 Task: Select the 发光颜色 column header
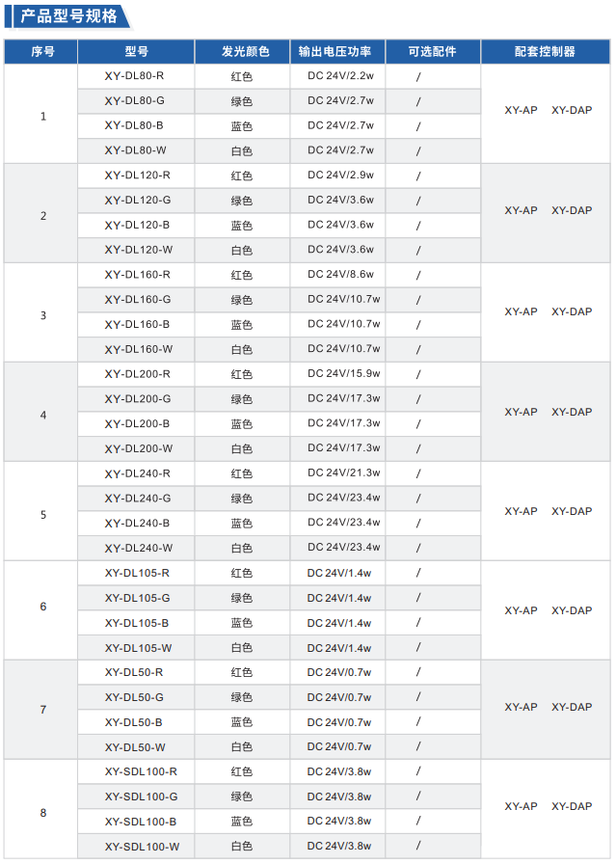(x=242, y=52)
